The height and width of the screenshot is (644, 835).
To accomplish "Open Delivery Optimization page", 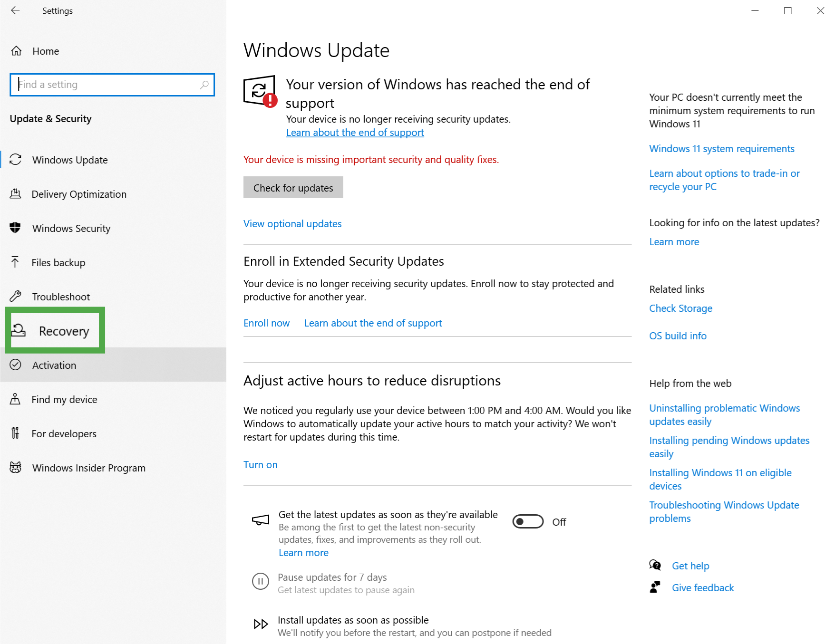I will (x=113, y=194).
